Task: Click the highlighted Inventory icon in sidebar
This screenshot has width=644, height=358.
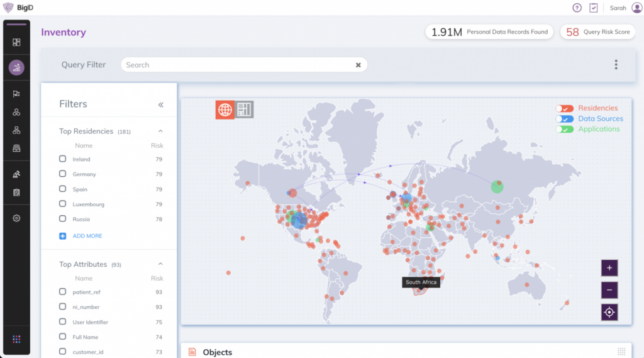Action: pos(16,68)
